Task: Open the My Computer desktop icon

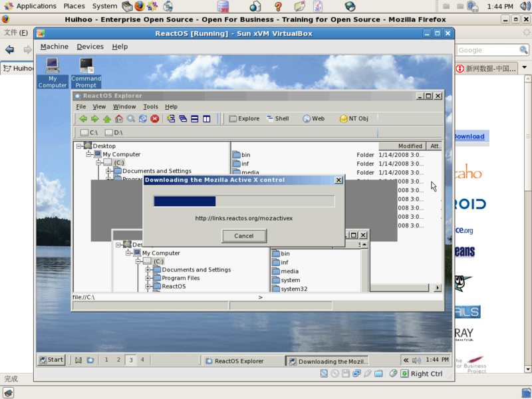Action: (51, 66)
